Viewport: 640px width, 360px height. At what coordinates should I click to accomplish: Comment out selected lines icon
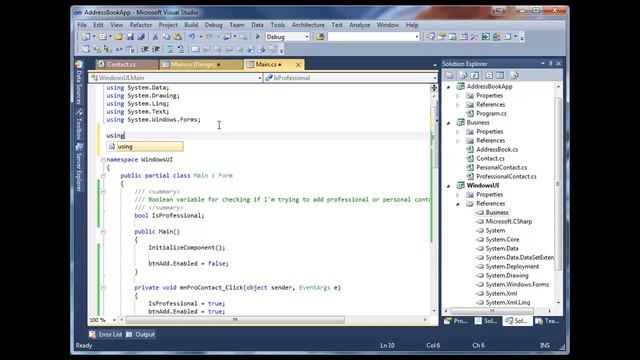tap(170, 49)
